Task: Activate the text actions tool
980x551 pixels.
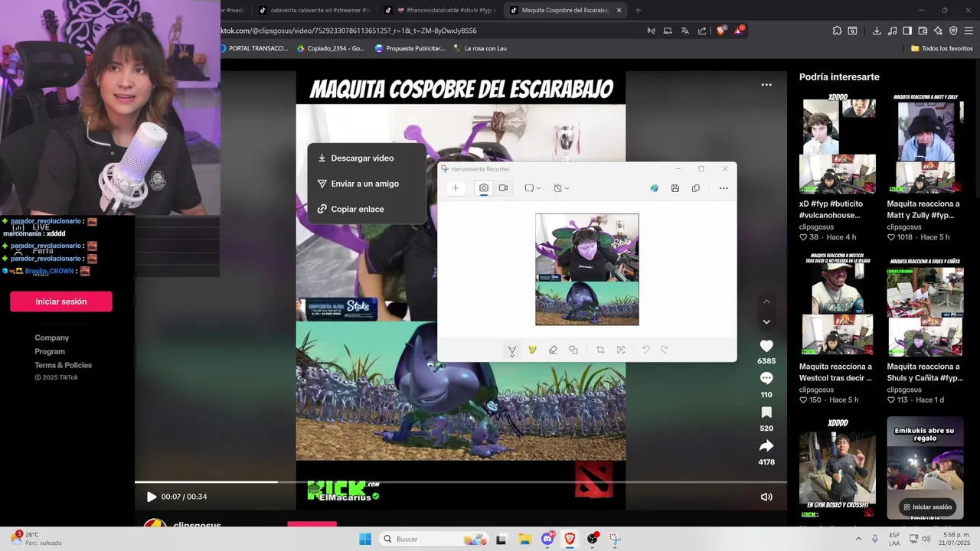Action: coord(621,350)
